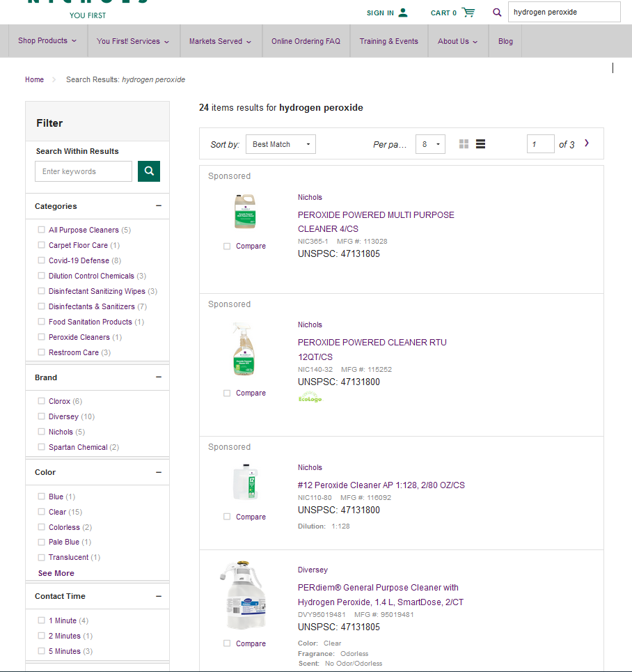Open PEROXIDE POWERED MULTI PURPOSE CLEANER 4/CS link
Viewport: 632px width, 672px height.
click(376, 221)
